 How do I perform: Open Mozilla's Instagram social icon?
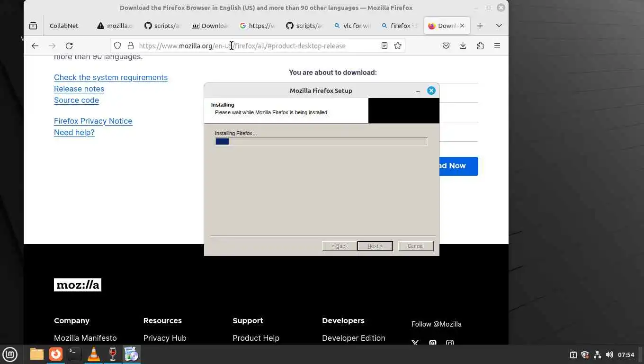click(450, 342)
